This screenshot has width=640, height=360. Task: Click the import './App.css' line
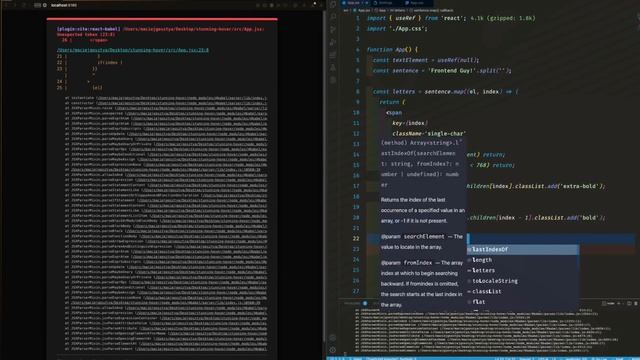[x=397, y=29]
